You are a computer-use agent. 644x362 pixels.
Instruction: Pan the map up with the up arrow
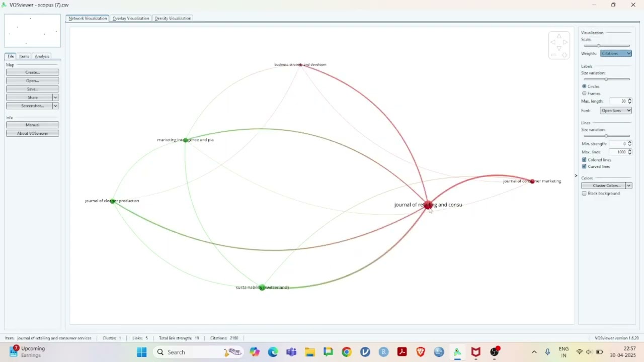coord(559,36)
